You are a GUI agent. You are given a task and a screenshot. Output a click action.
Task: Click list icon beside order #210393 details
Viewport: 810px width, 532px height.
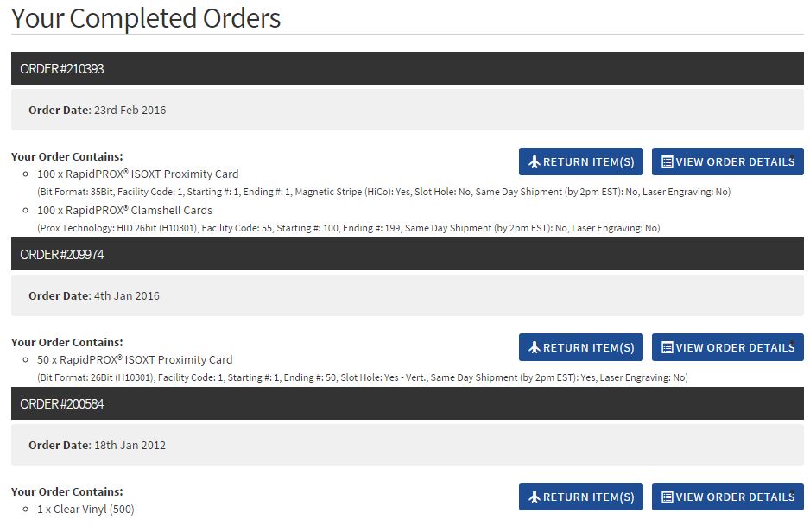tap(667, 161)
